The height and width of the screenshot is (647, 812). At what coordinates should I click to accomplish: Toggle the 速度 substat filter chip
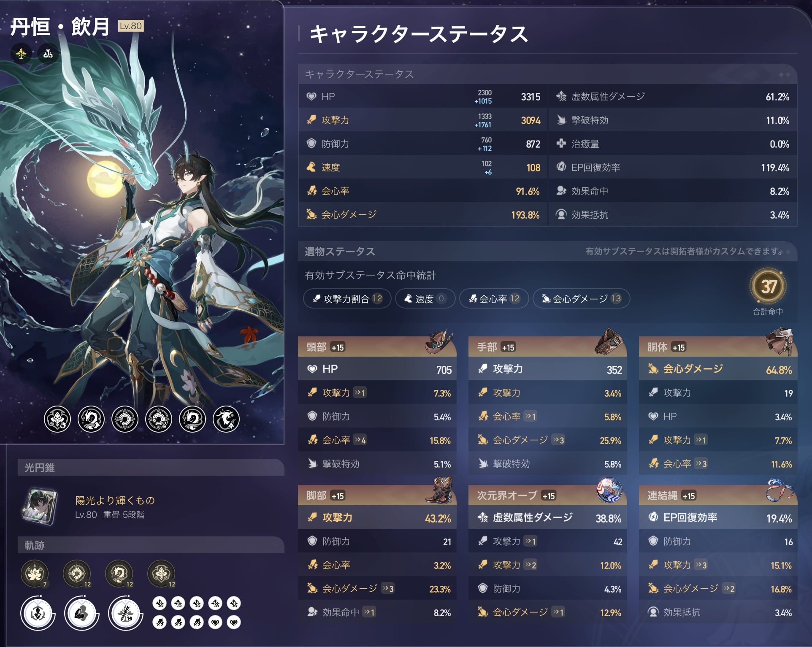(x=425, y=299)
